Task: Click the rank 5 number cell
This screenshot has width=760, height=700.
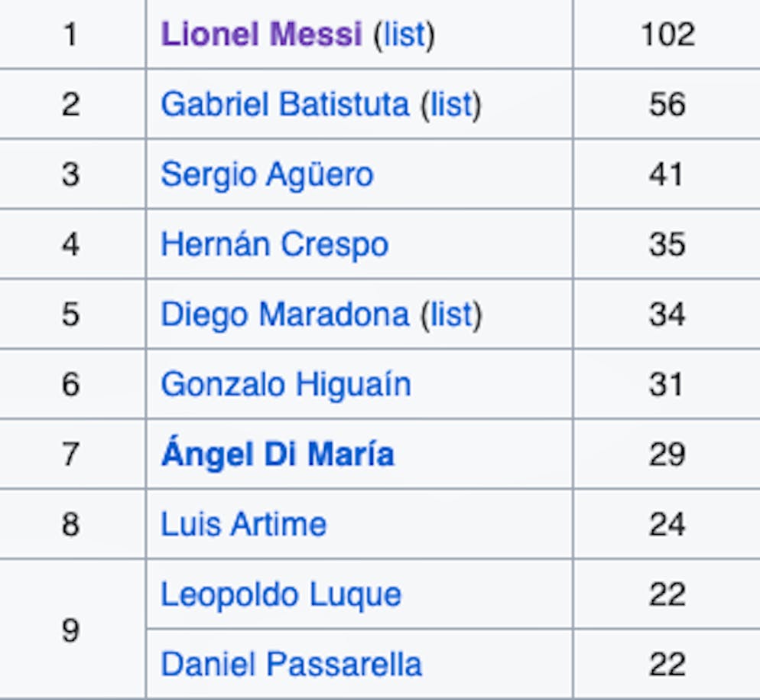Action: coord(70,314)
